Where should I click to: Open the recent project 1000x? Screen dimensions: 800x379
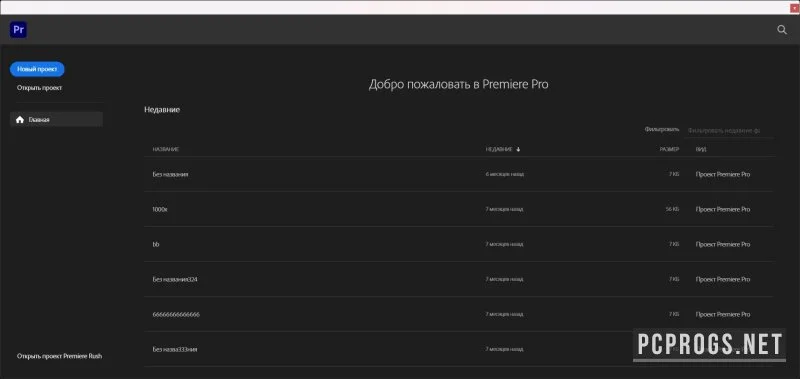coord(160,209)
